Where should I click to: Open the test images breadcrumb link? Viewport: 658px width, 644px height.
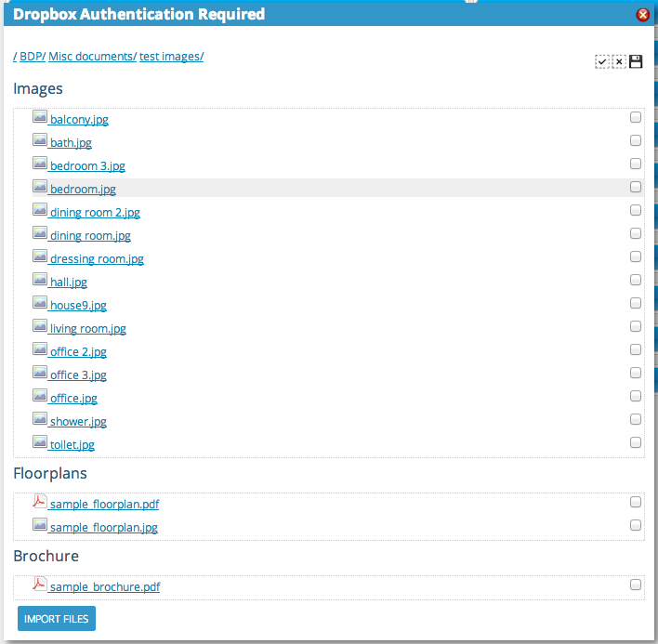171,56
